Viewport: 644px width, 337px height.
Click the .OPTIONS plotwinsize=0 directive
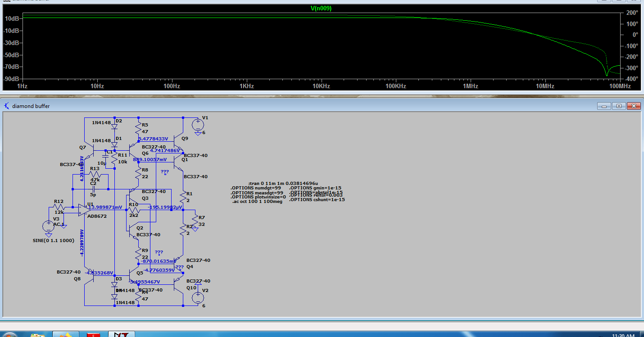[258, 197]
